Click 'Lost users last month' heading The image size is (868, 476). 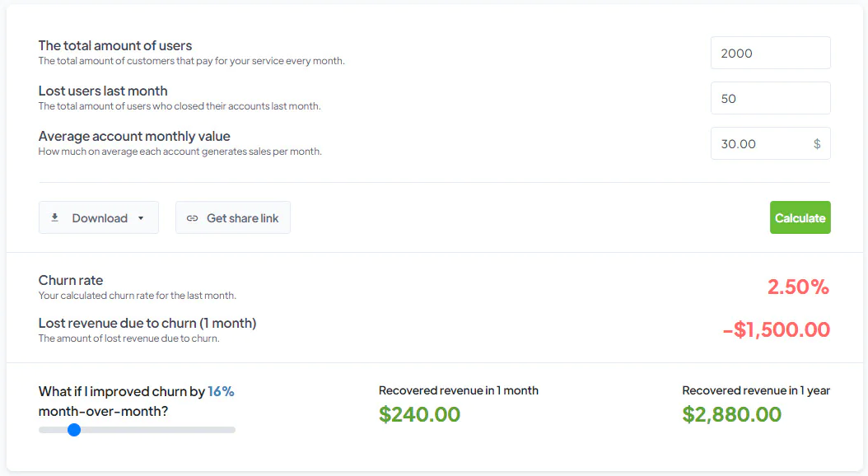pyautogui.click(x=103, y=91)
